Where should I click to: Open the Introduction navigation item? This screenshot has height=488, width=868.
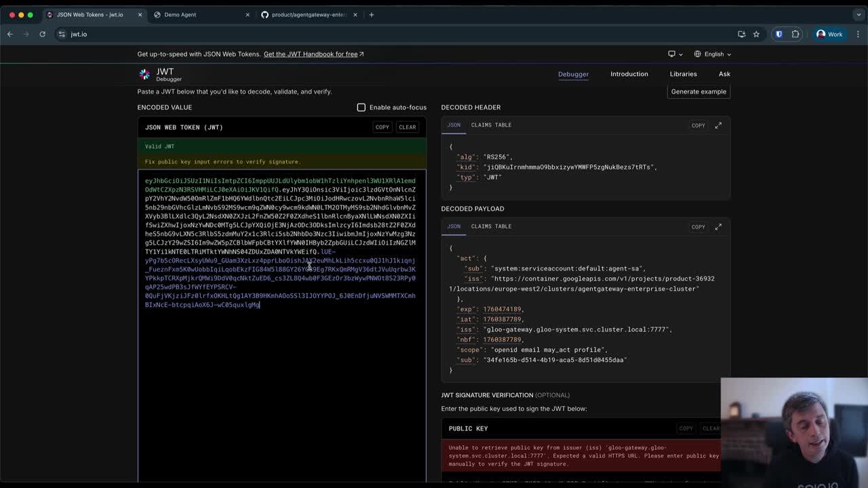[x=629, y=74]
